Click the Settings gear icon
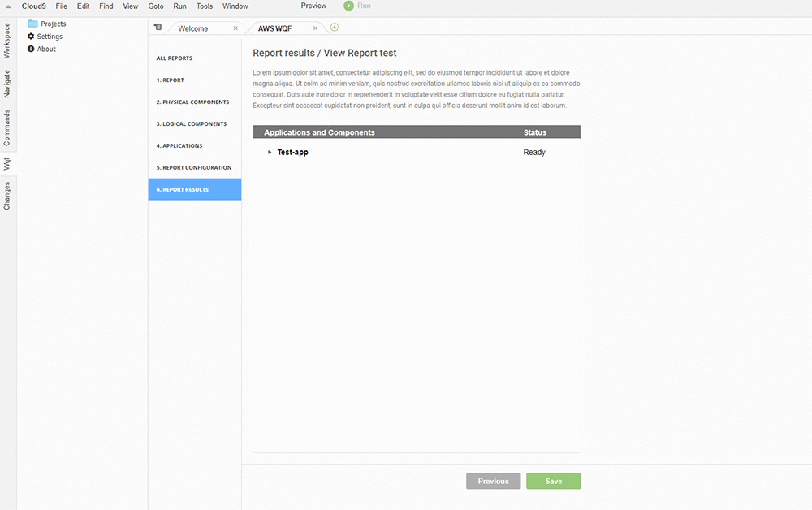The width and height of the screenshot is (812, 510). (31, 37)
